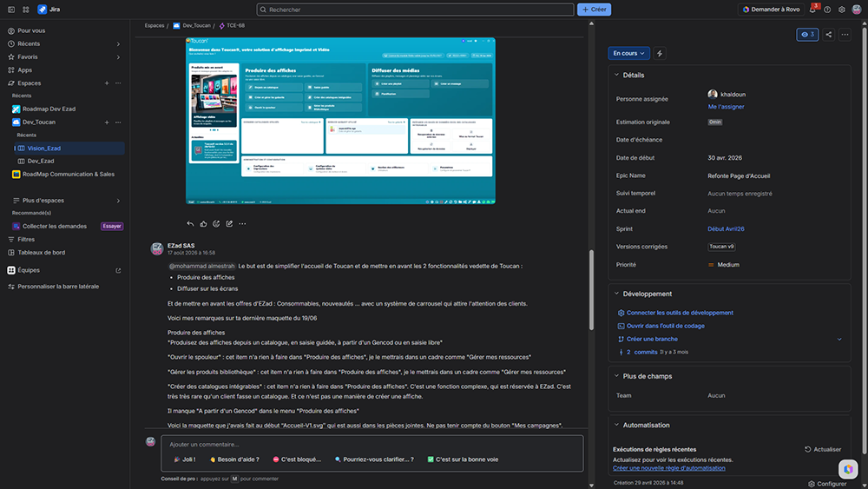Click the Rechercher search field
Screen dimensions: 868x489
coord(415,10)
